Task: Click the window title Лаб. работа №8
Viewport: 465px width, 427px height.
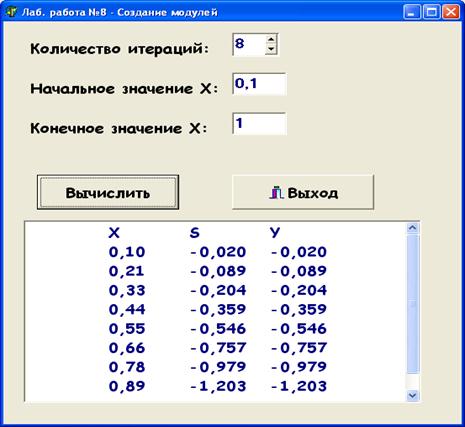Action: click(120, 13)
